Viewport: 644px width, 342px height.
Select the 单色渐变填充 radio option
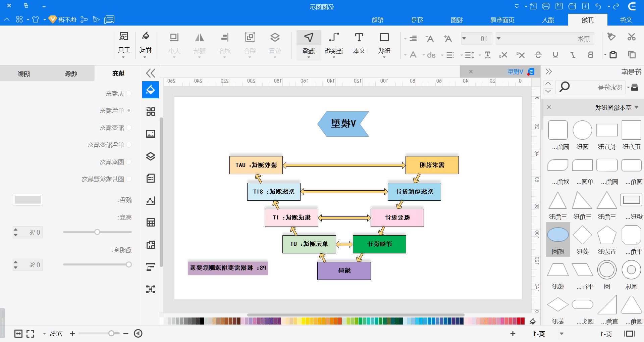click(x=129, y=145)
